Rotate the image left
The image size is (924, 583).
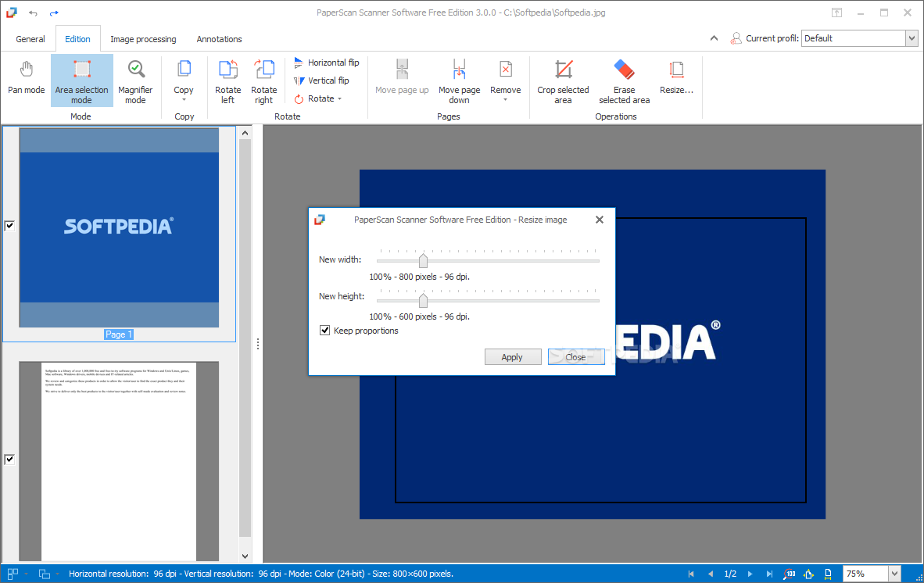click(x=228, y=81)
